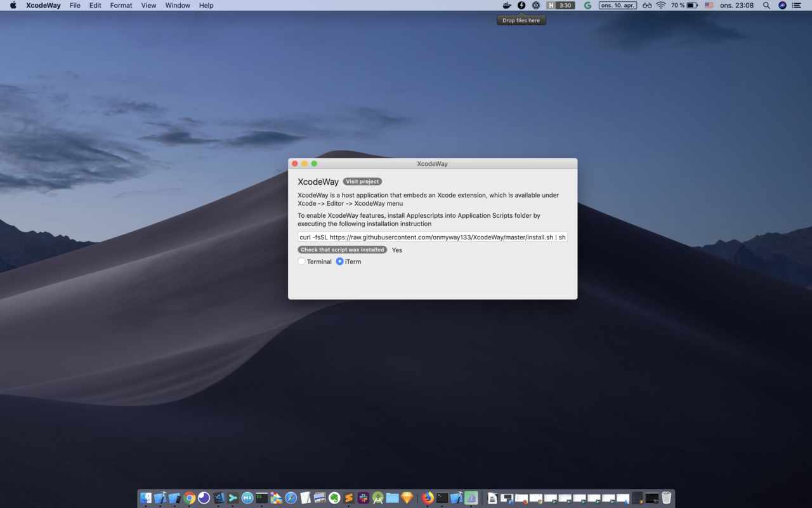Open Spotlight search magnifier
812x508 pixels.
pyautogui.click(x=766, y=5)
